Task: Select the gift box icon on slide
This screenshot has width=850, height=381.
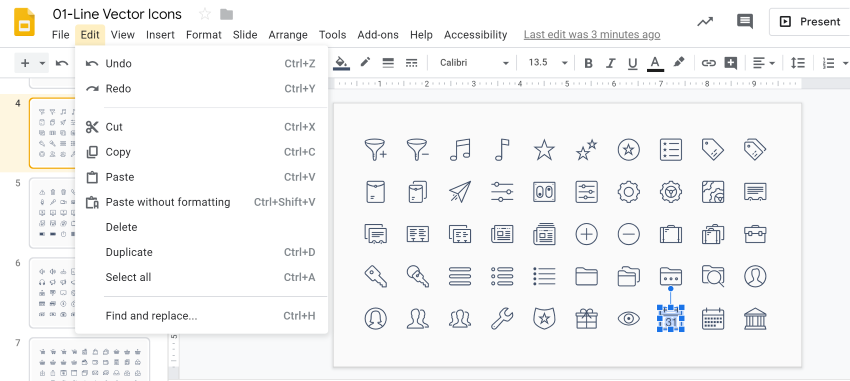Action: tap(587, 319)
